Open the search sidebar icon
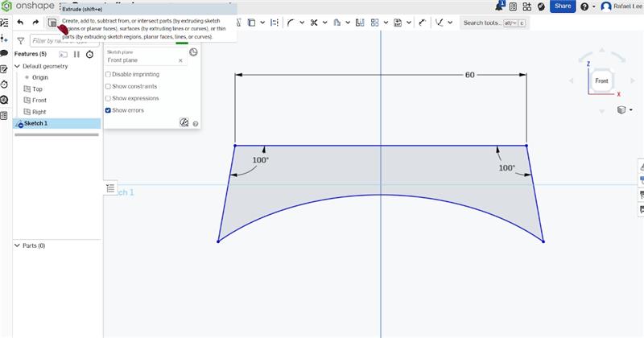The image size is (644, 338). coord(4,100)
